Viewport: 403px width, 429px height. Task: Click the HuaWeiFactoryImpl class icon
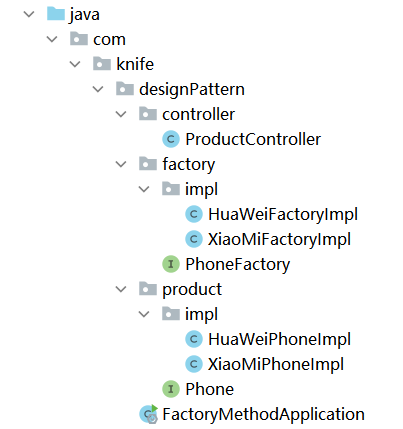click(194, 214)
